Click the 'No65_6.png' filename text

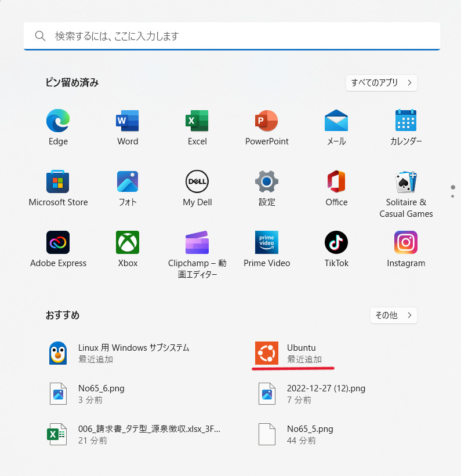[x=101, y=388]
